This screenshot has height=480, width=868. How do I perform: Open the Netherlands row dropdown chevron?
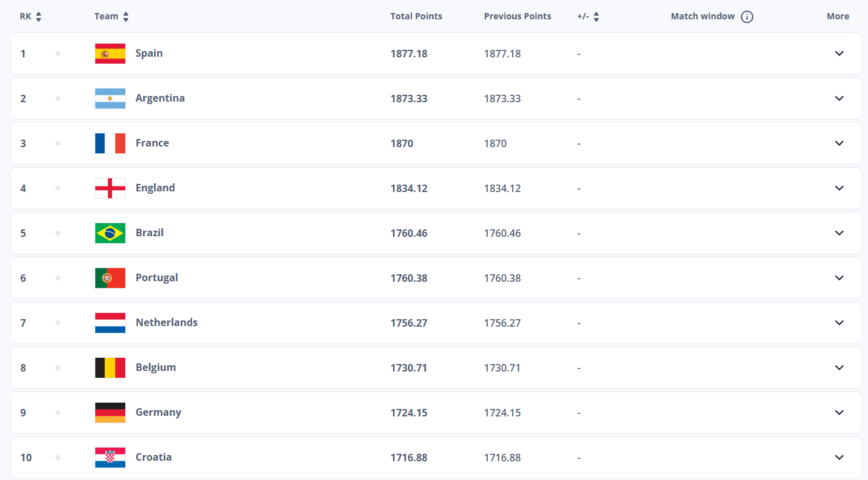pyautogui.click(x=839, y=323)
